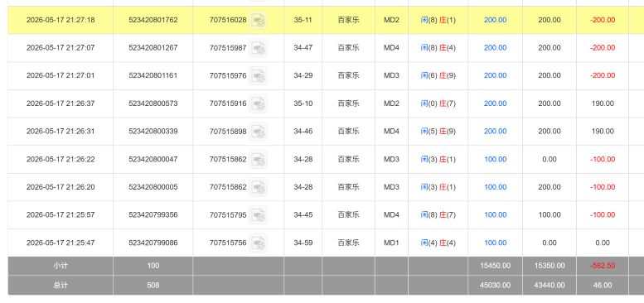Click result 闲(8) 庄(4)

pyautogui.click(x=438, y=47)
